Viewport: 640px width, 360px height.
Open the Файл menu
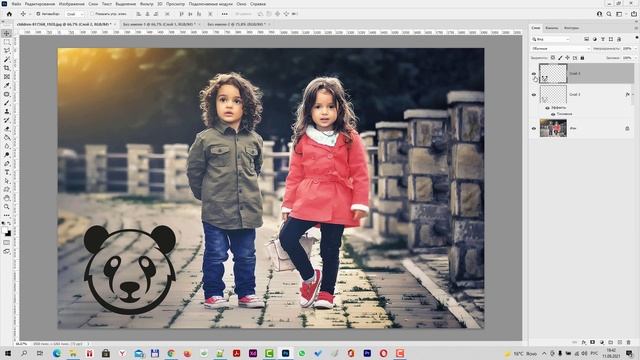[x=16, y=4]
